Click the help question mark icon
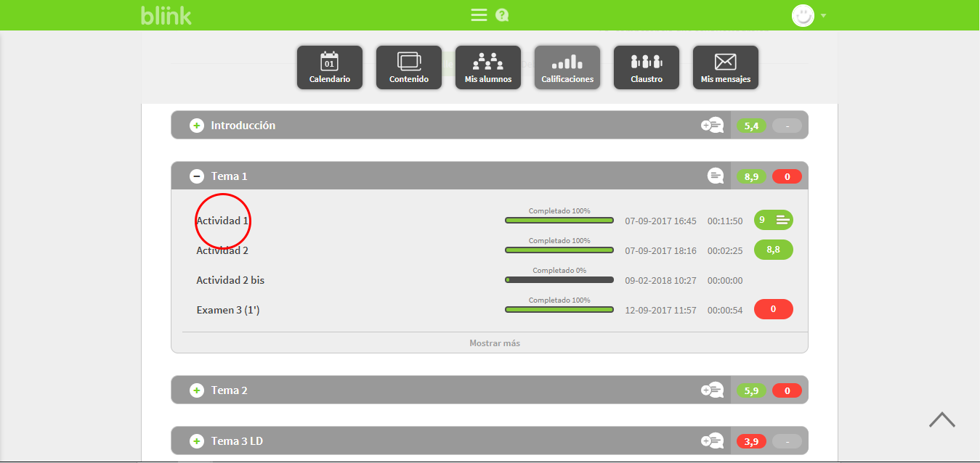Viewport: 980px width, 463px height. 501,15
